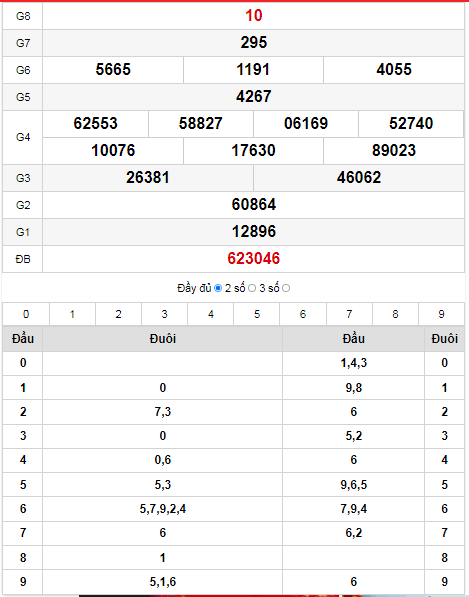Open digit filter tab 8

[x=395, y=314]
